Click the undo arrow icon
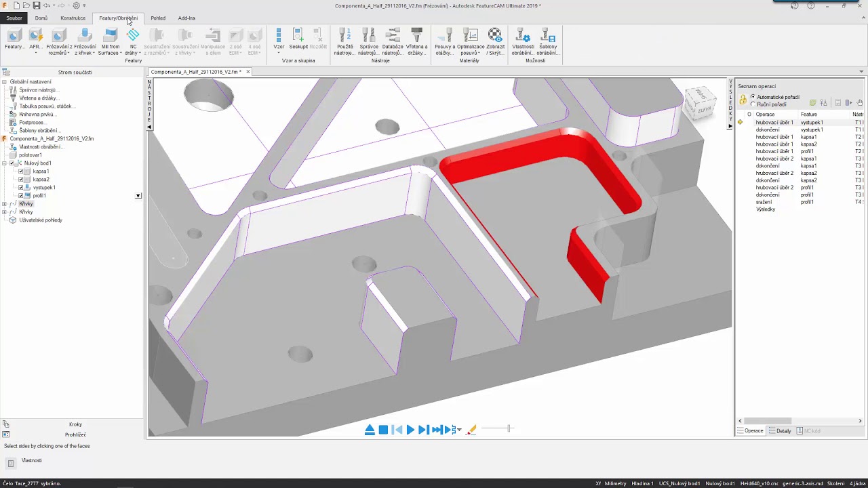 pyautogui.click(x=47, y=5)
